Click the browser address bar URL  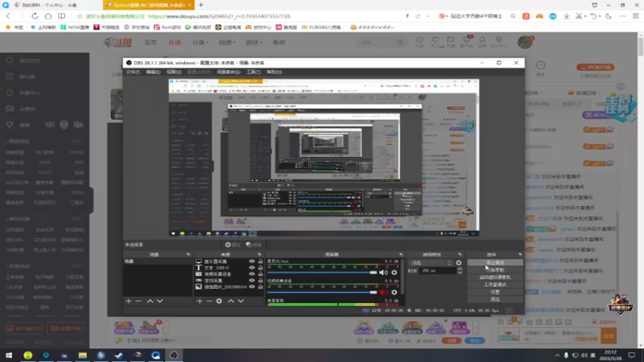(x=219, y=16)
